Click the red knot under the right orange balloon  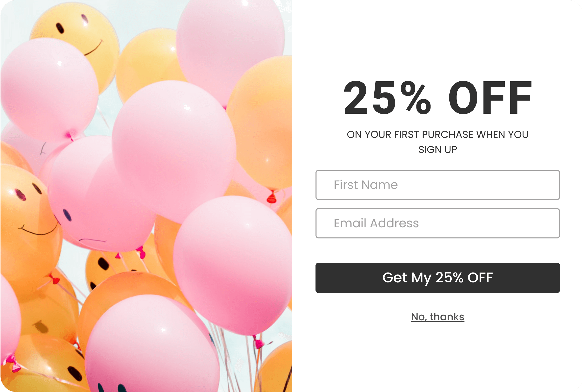point(272,198)
